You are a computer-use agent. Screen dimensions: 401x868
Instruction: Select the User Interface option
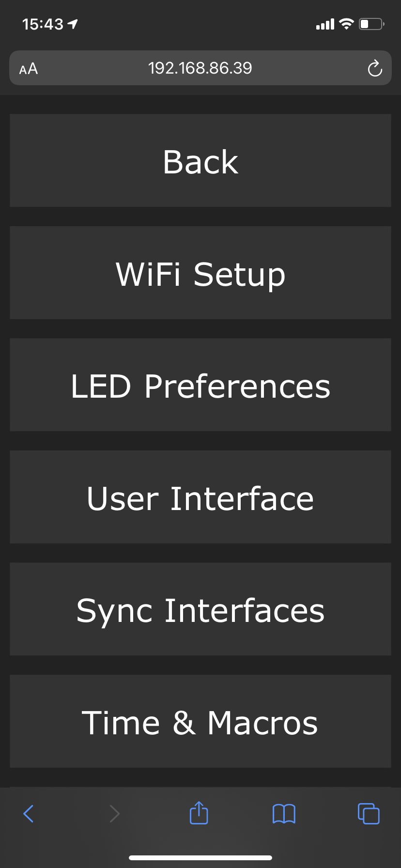(x=200, y=497)
